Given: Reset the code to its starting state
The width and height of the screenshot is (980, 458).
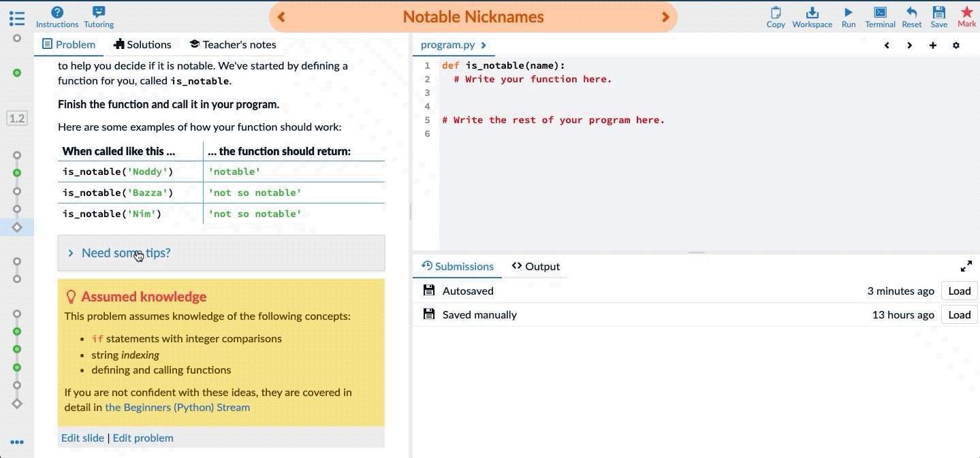Looking at the screenshot, I should (x=911, y=16).
